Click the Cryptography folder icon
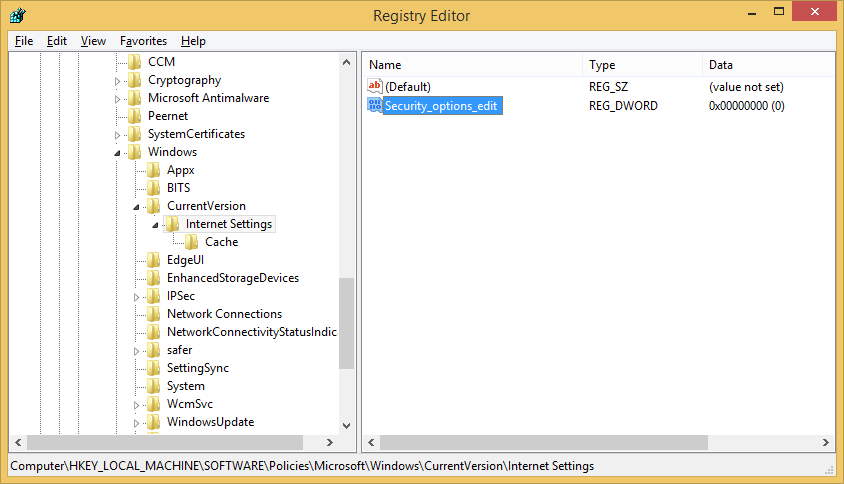 (x=135, y=80)
